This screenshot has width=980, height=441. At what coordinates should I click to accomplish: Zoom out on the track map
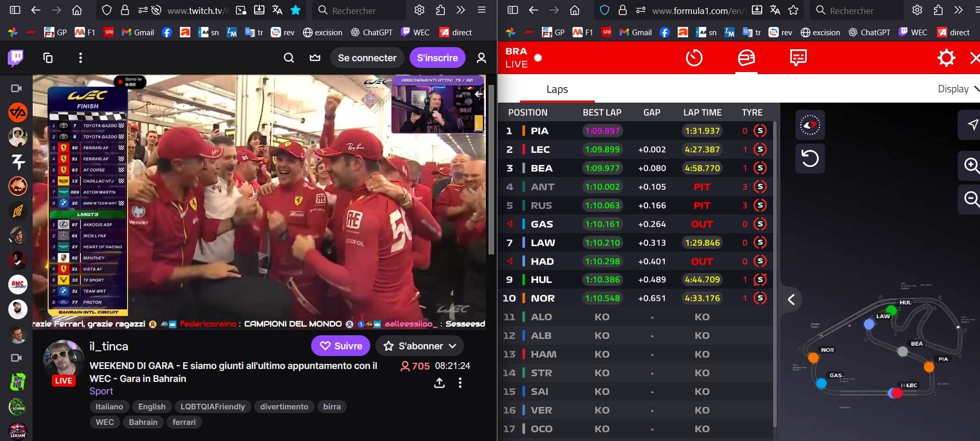[x=970, y=199]
